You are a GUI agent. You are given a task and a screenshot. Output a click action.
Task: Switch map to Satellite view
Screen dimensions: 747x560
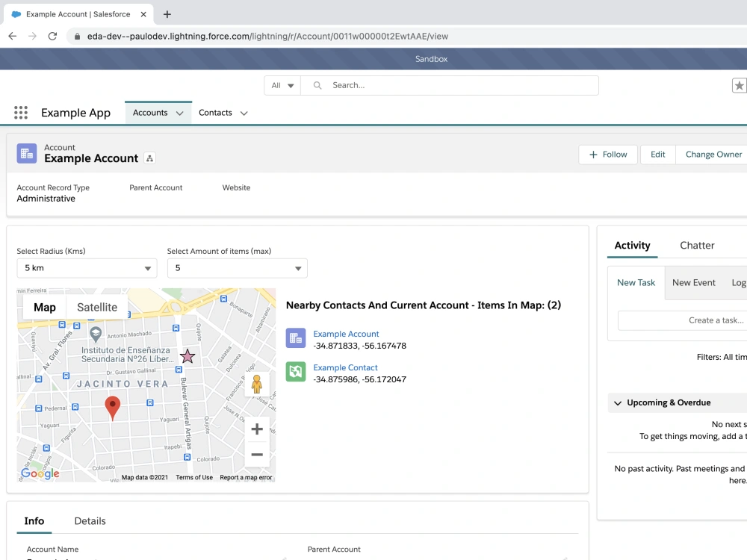click(x=97, y=307)
